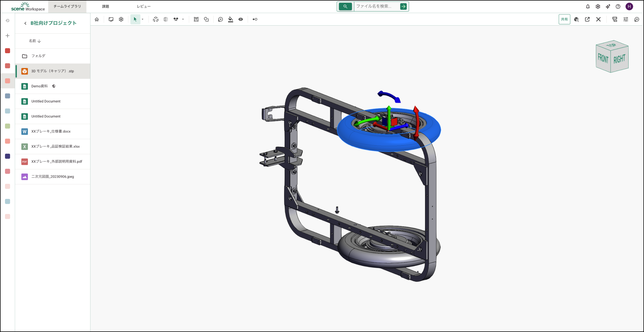Open exploded view cube tool
The height and width of the screenshot is (332, 644).
pyautogui.click(x=156, y=19)
